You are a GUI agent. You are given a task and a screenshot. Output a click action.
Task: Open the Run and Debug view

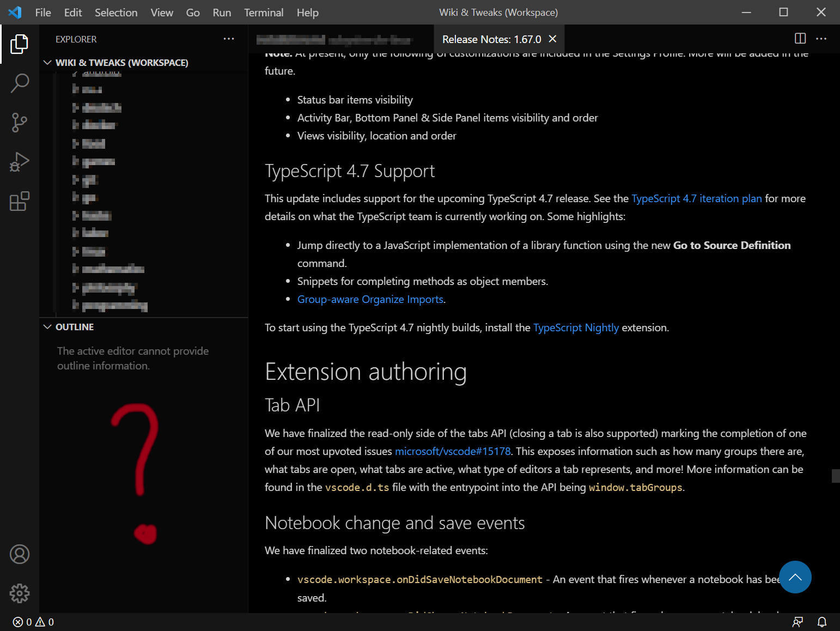tap(20, 162)
